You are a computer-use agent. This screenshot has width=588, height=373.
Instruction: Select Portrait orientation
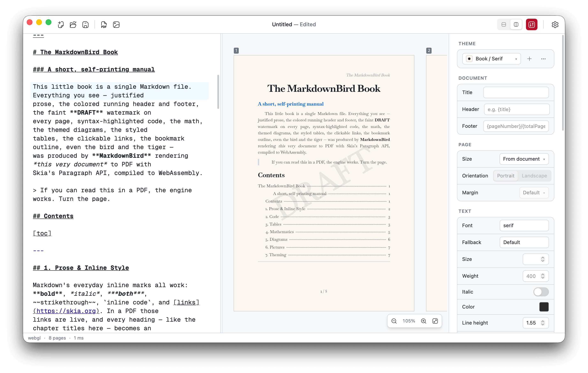[x=505, y=176]
